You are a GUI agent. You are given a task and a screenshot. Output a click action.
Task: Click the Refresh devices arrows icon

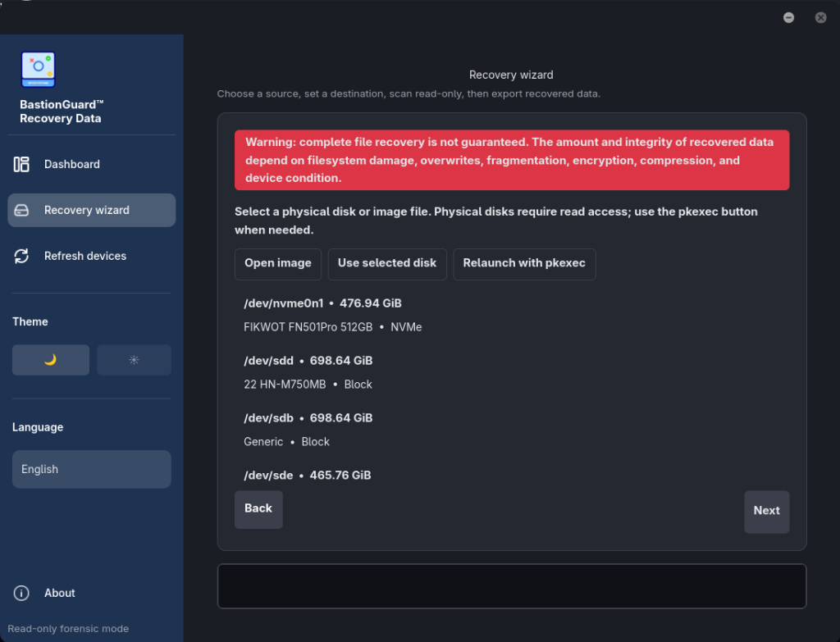pos(21,256)
